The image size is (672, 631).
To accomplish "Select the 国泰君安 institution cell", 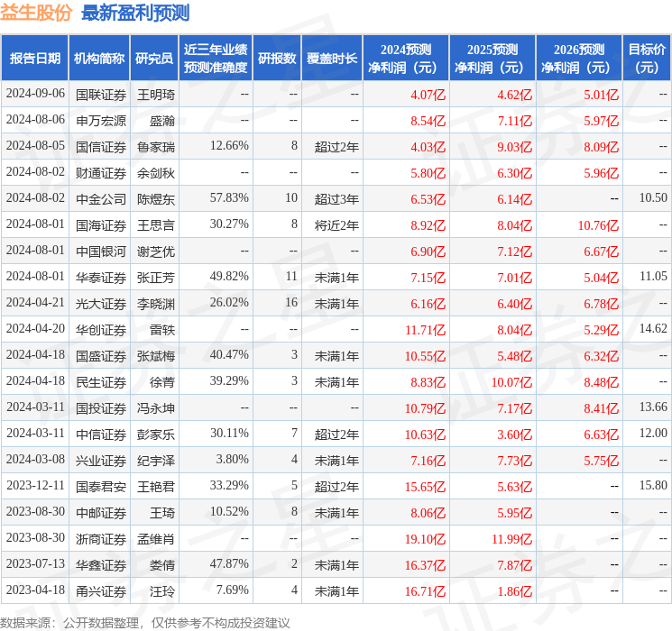I will [101, 487].
